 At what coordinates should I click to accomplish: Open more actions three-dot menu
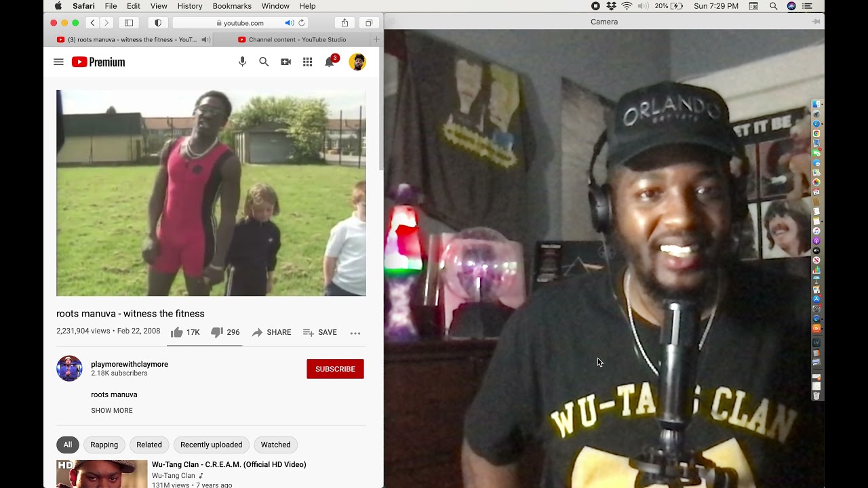(355, 333)
